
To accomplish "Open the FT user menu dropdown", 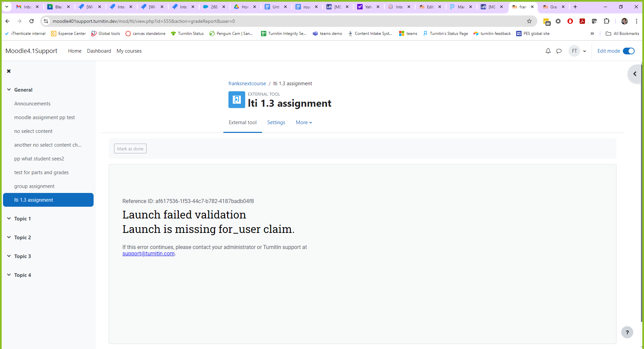I will (578, 51).
